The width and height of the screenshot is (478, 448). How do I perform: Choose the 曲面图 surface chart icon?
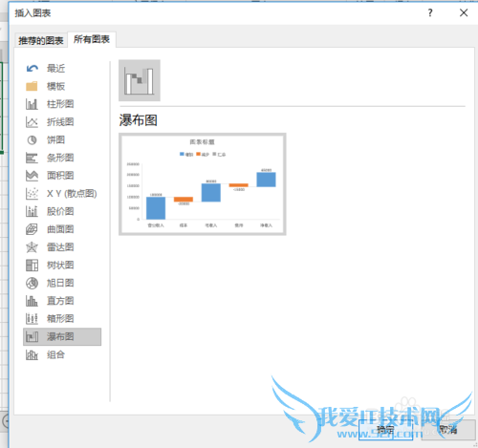coord(32,229)
